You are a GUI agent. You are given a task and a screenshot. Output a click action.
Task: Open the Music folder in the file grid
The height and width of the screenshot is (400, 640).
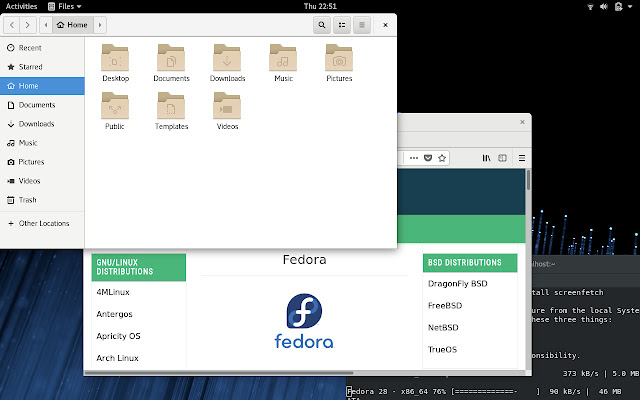[283, 63]
